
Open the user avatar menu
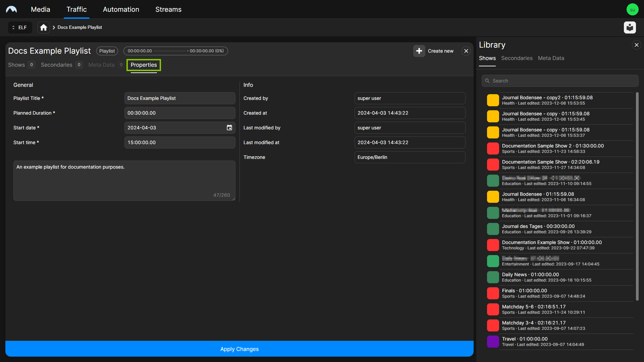pyautogui.click(x=632, y=9)
